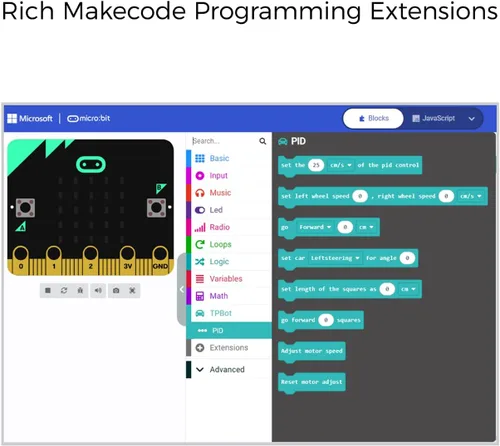The height and width of the screenshot is (446, 500).
Task: Open the Forward direction dropdown
Action: pos(315,227)
